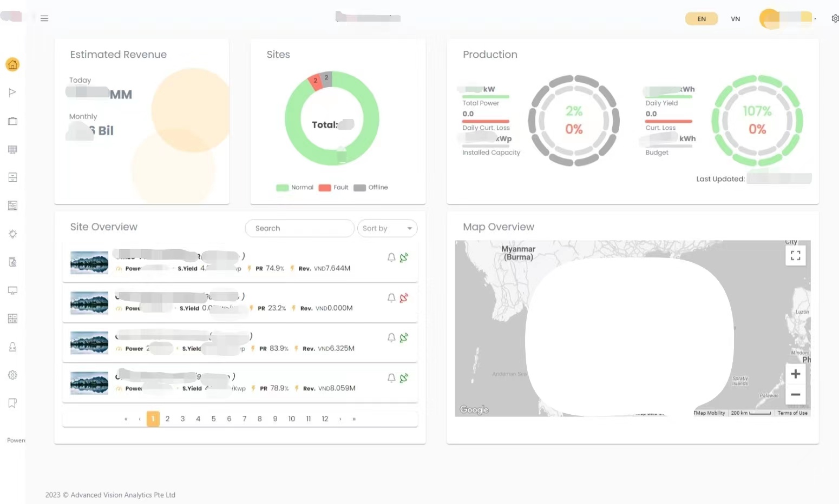Open the bookmark icon in sidebar
Screen dimensions: 839x504
tap(12, 403)
